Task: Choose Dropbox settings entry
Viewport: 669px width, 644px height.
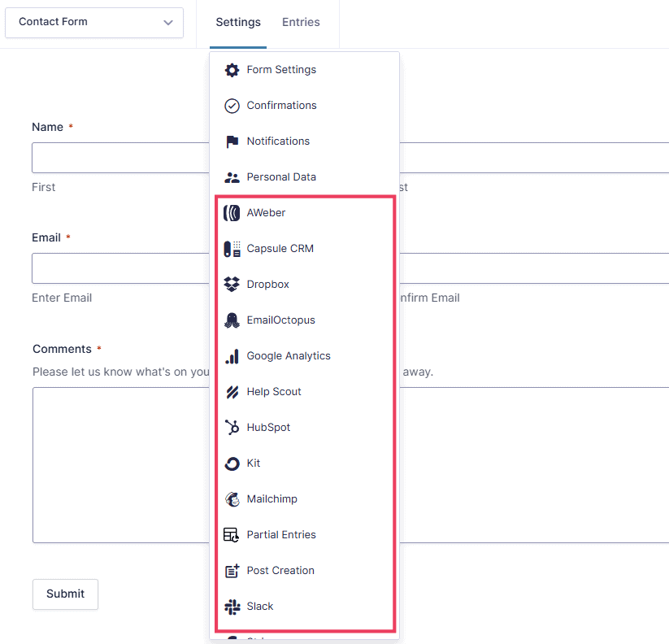Action: (x=305, y=285)
